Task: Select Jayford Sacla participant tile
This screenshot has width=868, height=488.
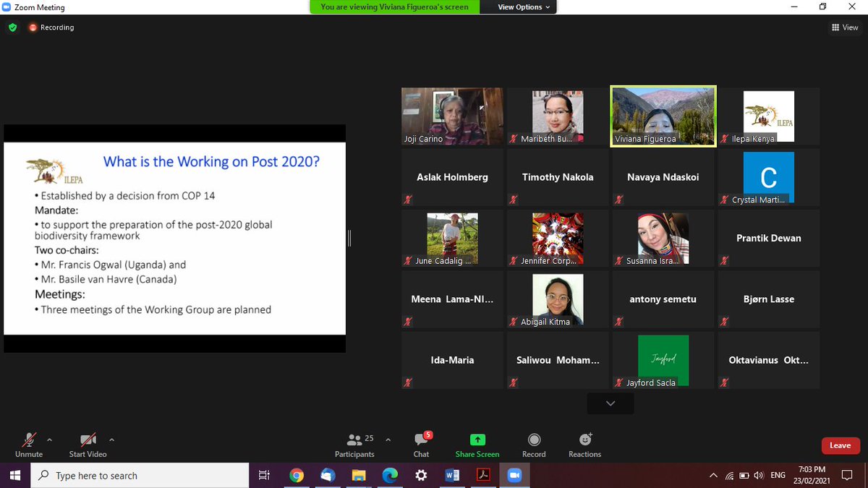Action: click(x=663, y=360)
